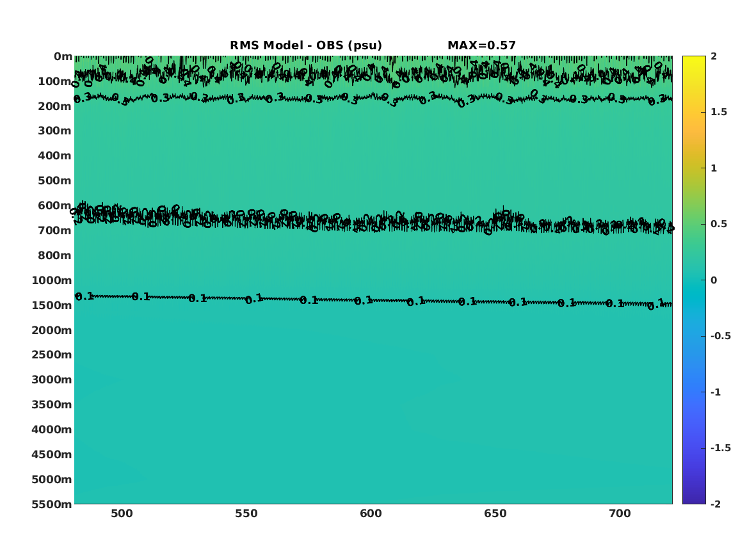The width and height of the screenshot is (747, 560).
Task: Click the colorbar label '0'
Action: (714, 280)
